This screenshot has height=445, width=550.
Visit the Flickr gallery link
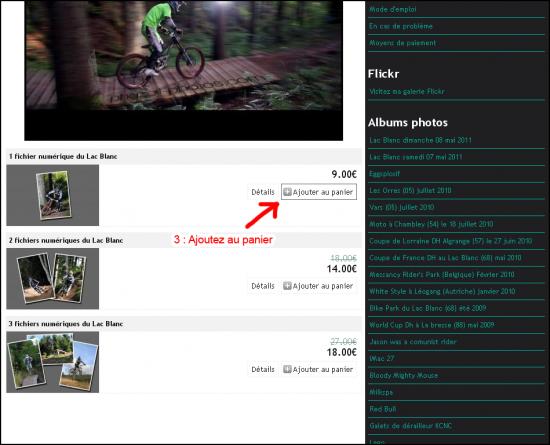click(x=407, y=92)
